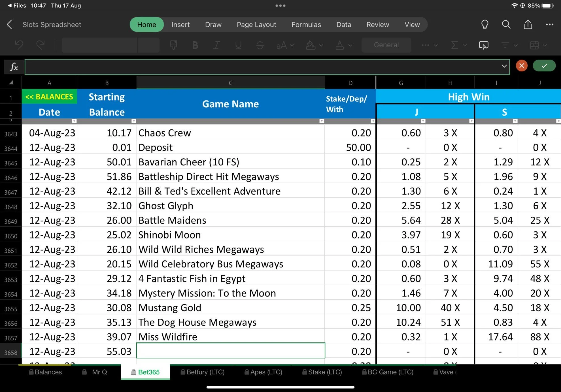Viewport: 561px width, 392px height.
Task: Open the insert/delete cells table icon
Action: coord(534,45)
